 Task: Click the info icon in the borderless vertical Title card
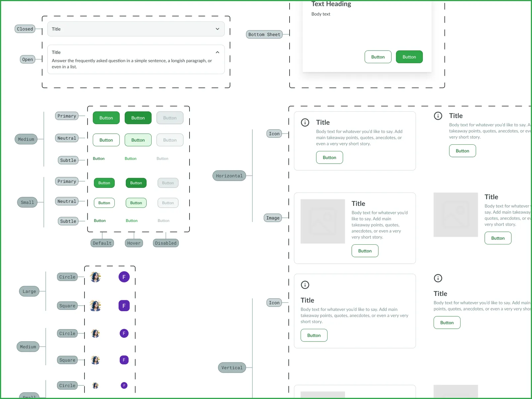coord(438,278)
